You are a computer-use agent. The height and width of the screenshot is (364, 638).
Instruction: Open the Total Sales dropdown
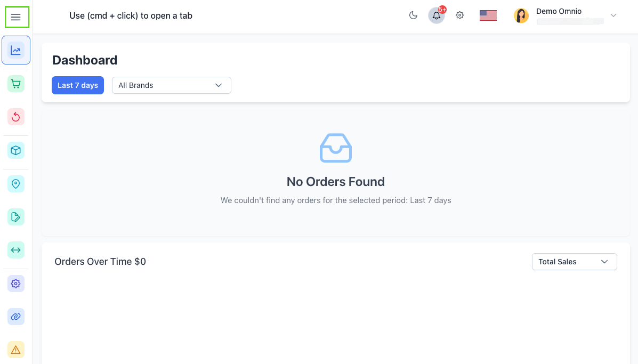pyautogui.click(x=574, y=262)
